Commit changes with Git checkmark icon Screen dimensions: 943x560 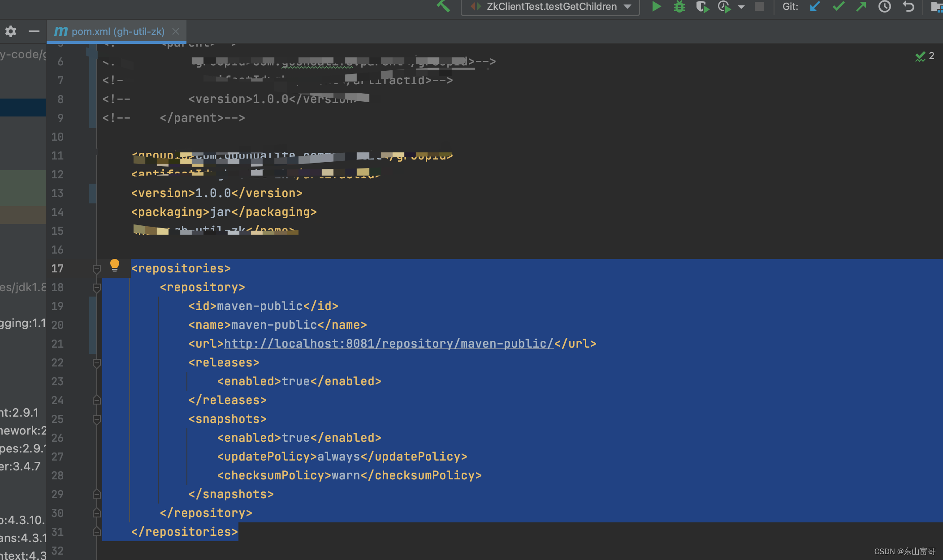[x=838, y=6]
